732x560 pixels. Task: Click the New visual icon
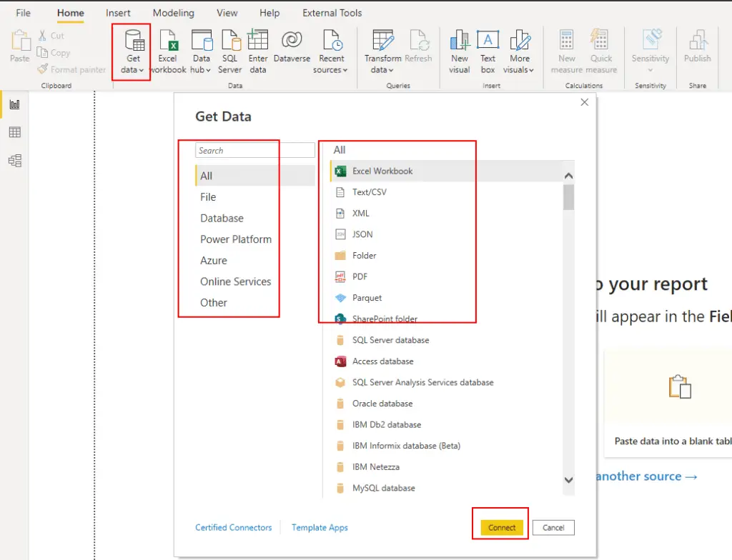[x=459, y=41]
